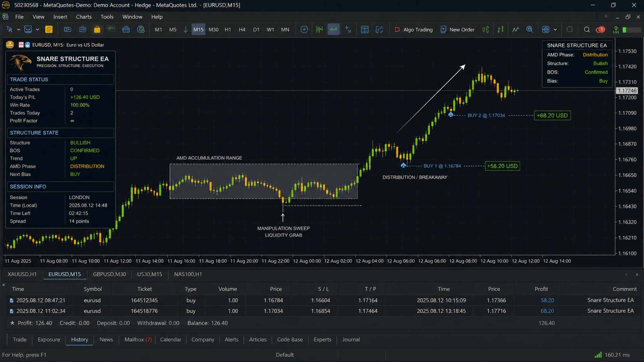The image size is (644, 362).
Task: Click the chart profile monitor icon
Action: pos(28,29)
